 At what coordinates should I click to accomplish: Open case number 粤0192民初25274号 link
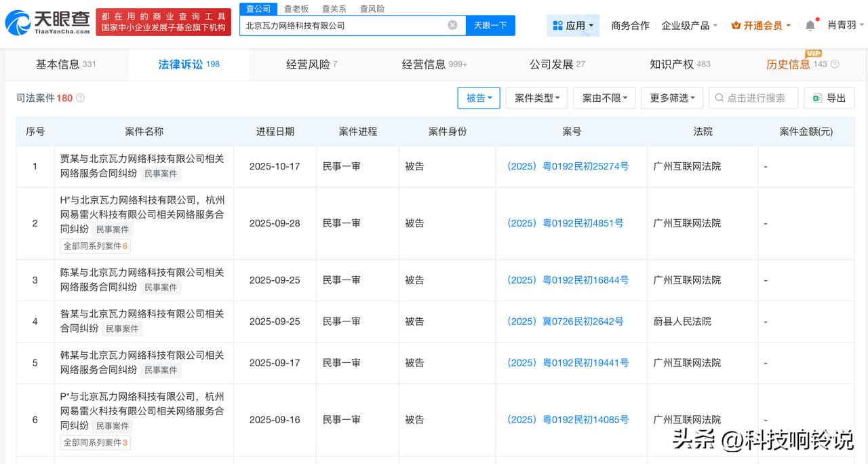[x=568, y=166]
